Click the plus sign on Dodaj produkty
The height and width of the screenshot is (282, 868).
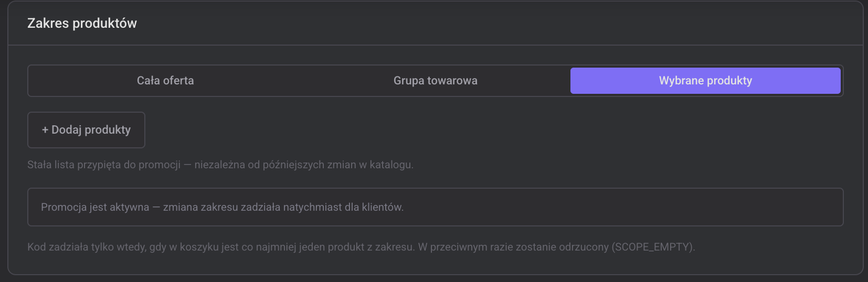45,130
